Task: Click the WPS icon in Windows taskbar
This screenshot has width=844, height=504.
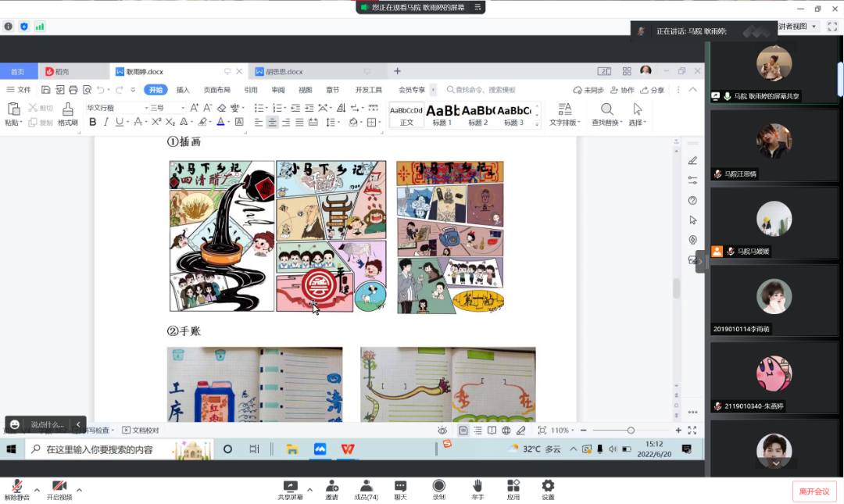Action: pyautogui.click(x=348, y=449)
